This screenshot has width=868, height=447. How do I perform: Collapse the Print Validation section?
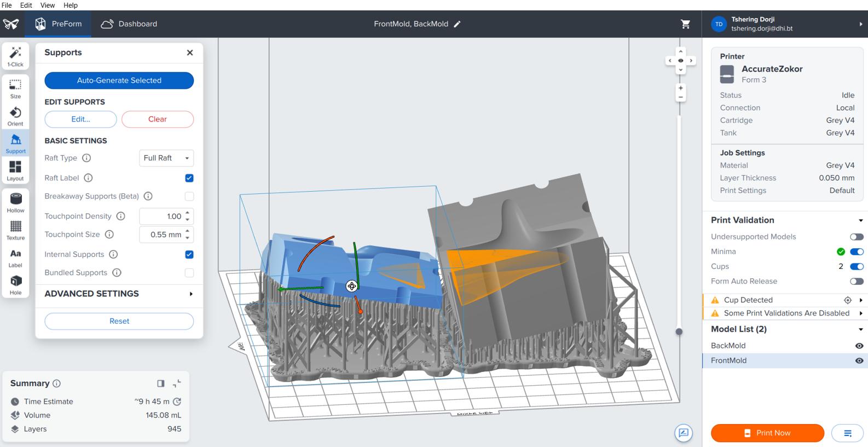pos(860,221)
